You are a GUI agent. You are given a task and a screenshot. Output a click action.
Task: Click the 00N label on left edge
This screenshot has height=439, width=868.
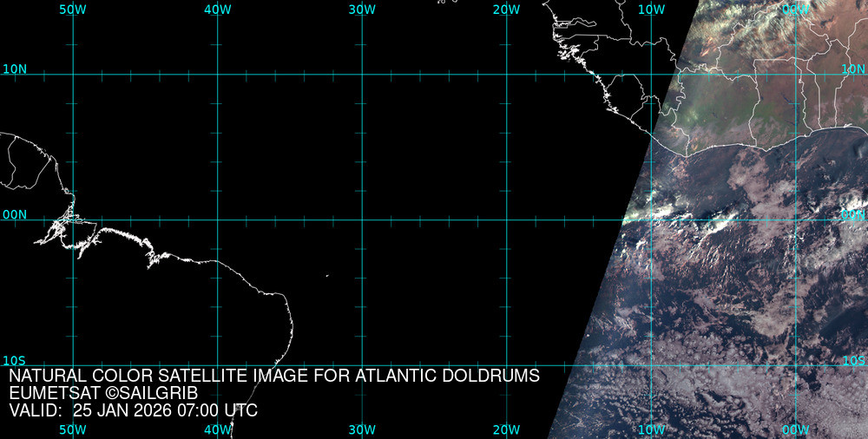point(14,214)
